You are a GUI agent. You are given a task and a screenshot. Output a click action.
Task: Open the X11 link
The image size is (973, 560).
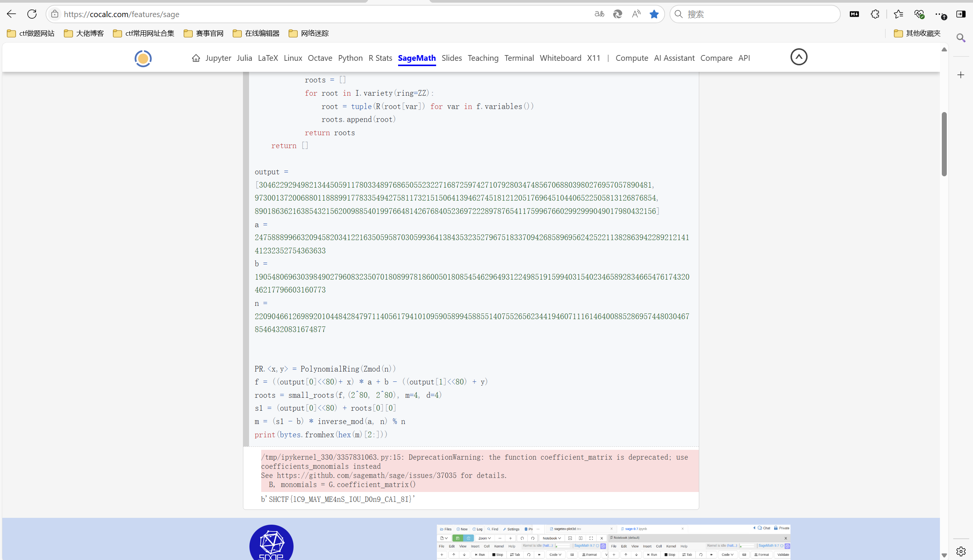pos(594,58)
